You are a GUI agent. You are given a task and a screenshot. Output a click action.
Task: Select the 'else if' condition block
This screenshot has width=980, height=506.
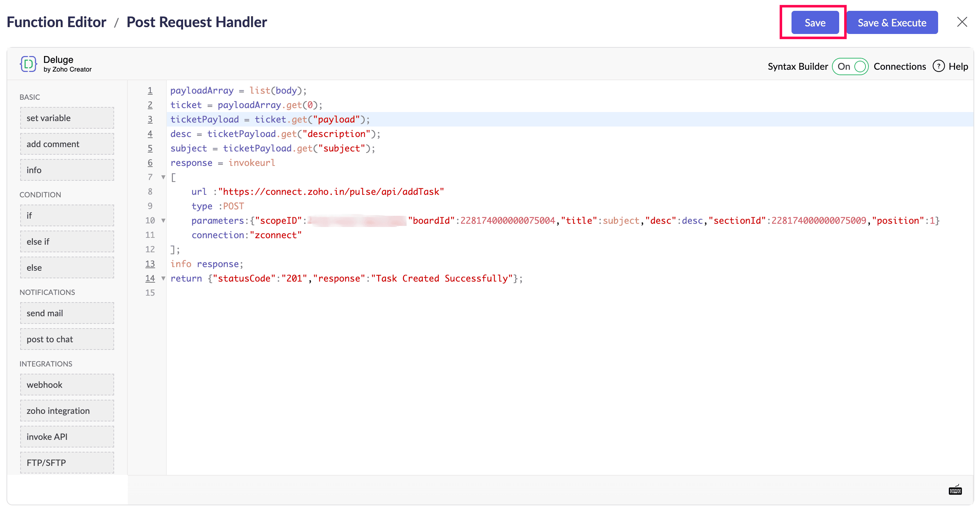[67, 241]
